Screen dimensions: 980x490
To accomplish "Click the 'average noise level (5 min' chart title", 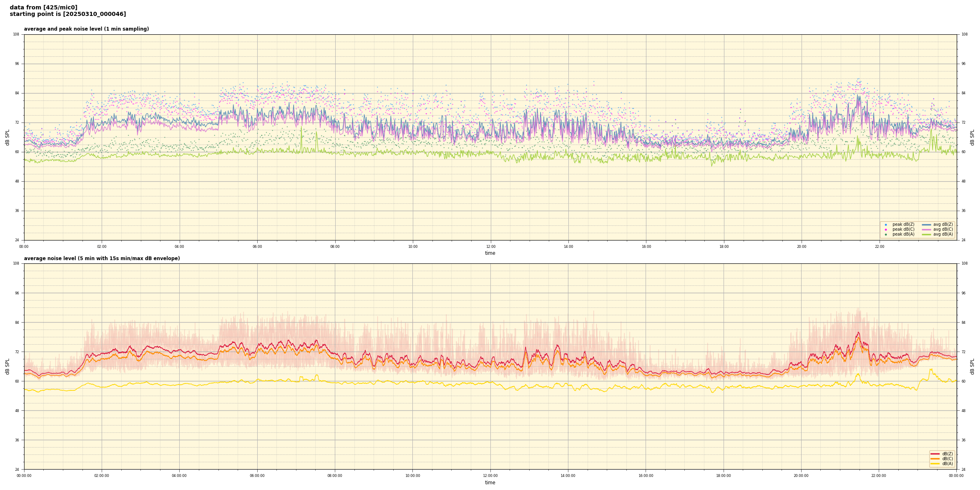I will click(102, 258).
